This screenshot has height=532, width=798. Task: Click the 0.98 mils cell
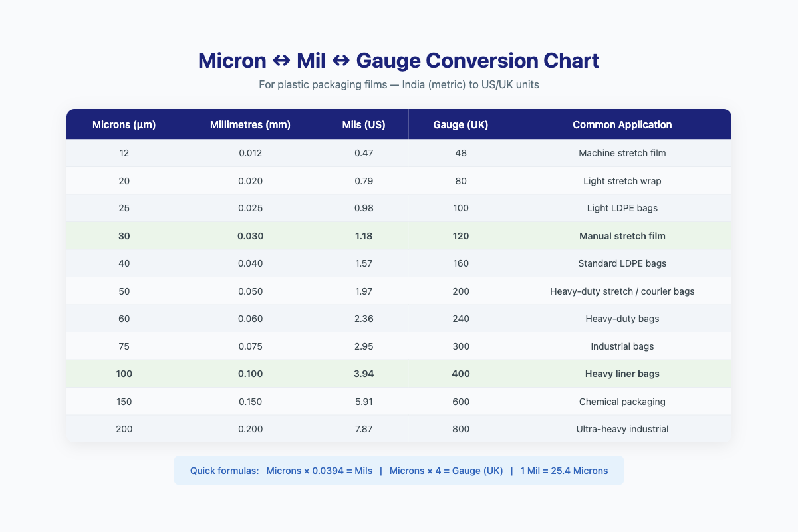[x=363, y=208]
